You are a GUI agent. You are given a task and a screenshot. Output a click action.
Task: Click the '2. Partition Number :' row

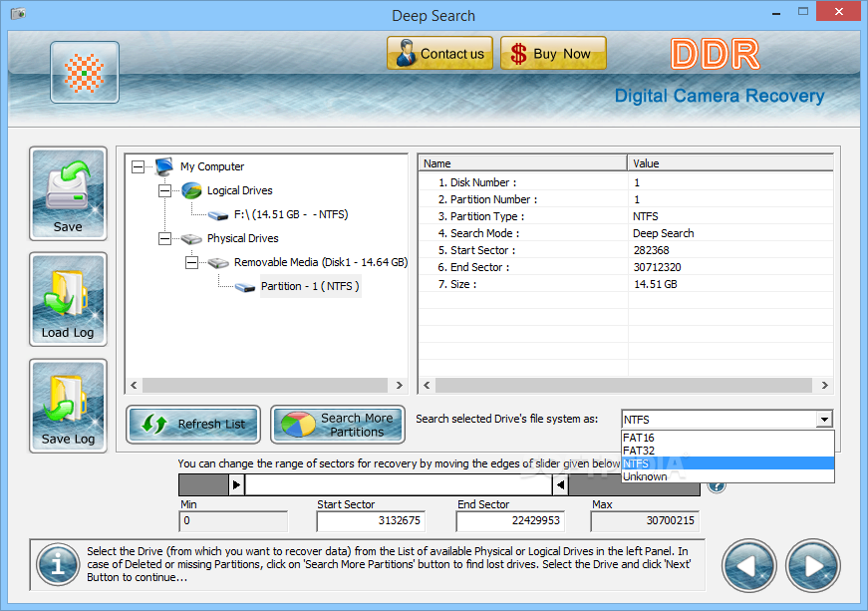coord(626,199)
